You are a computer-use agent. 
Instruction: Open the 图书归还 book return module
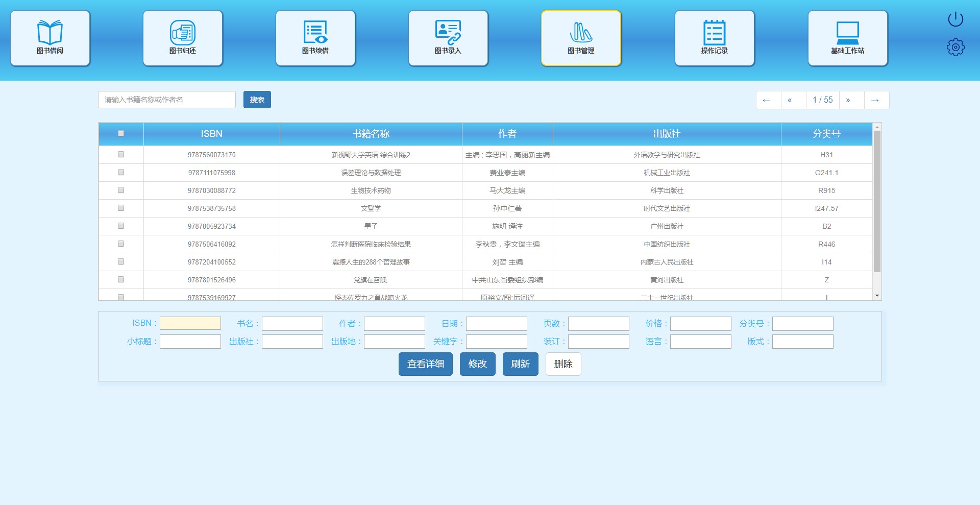[x=183, y=38]
